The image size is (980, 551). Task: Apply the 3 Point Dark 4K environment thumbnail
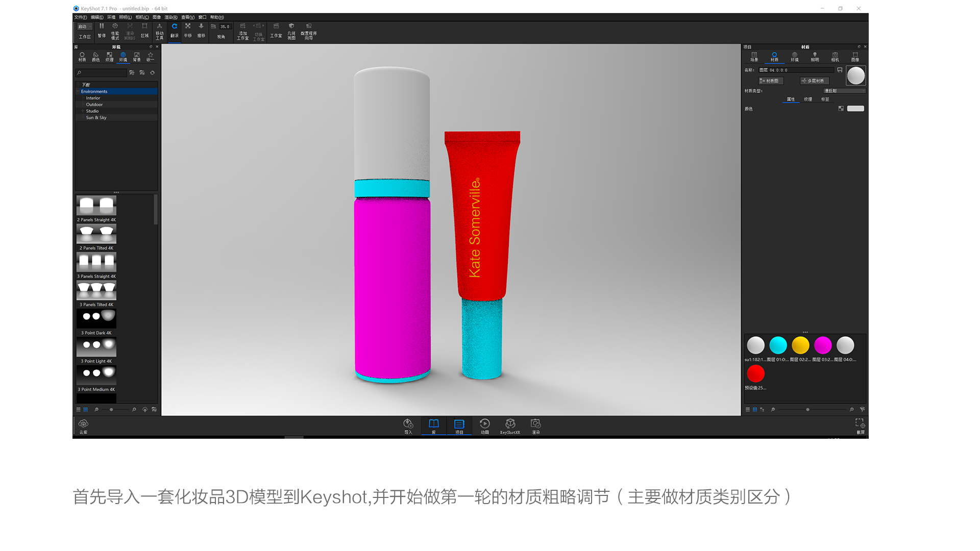[x=96, y=317]
